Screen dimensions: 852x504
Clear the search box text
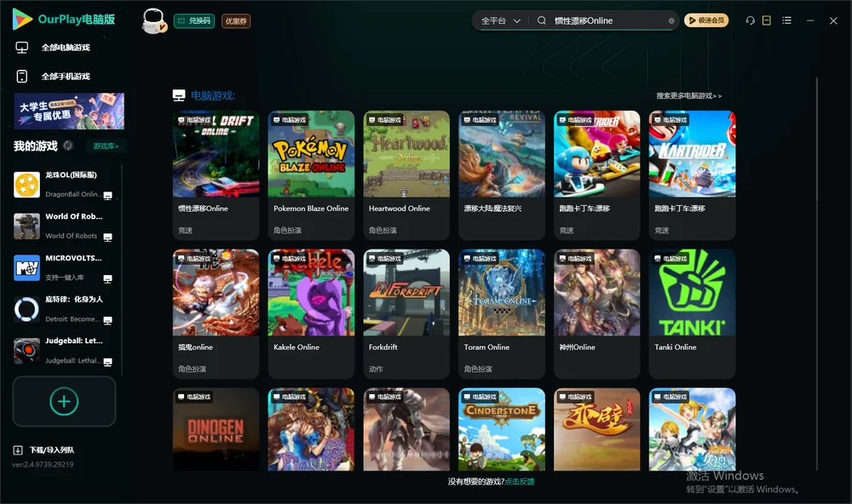[671, 20]
